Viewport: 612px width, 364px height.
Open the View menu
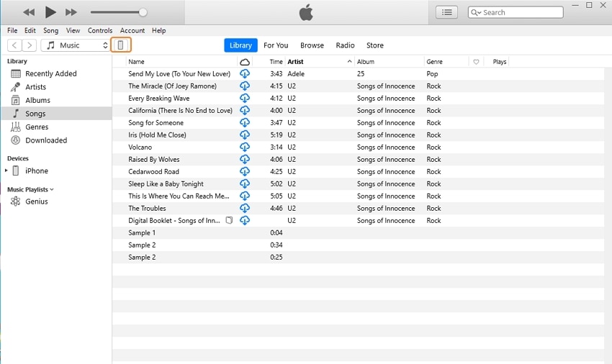(73, 30)
